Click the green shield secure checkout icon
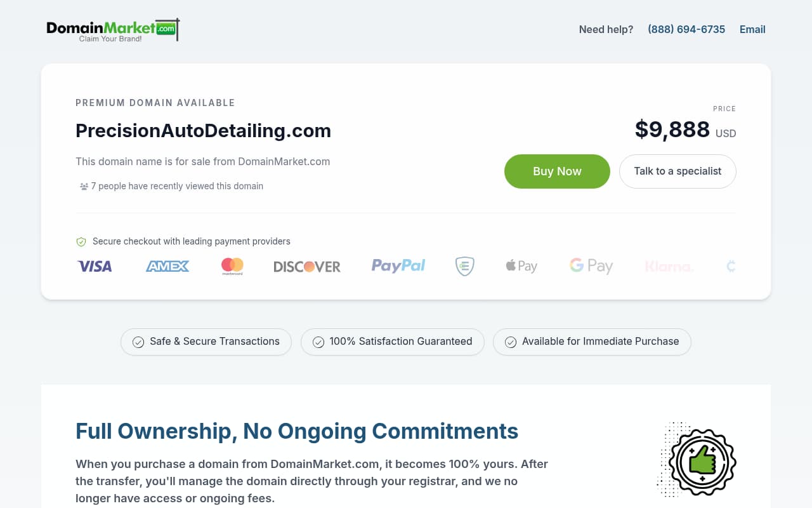 pos(81,241)
